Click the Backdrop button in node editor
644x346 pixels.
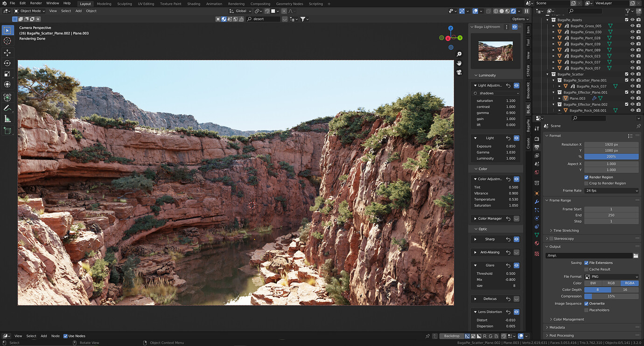pyautogui.click(x=451, y=336)
